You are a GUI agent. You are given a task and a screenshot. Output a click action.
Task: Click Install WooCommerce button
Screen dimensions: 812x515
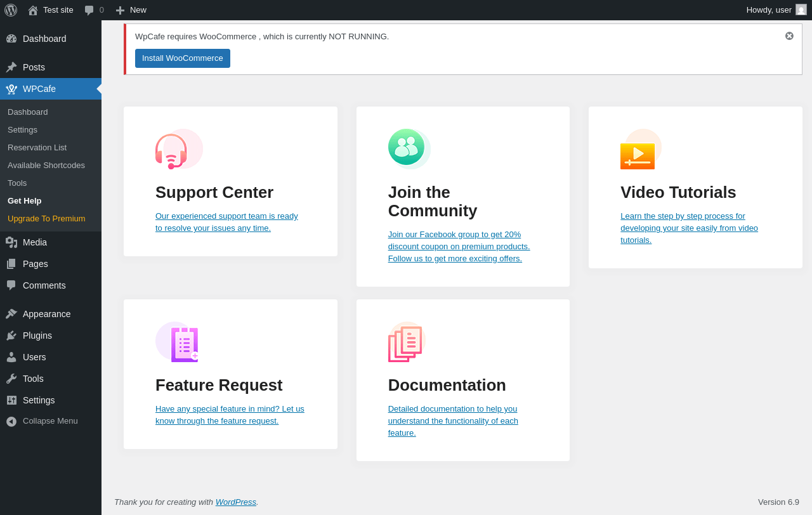tap(183, 58)
